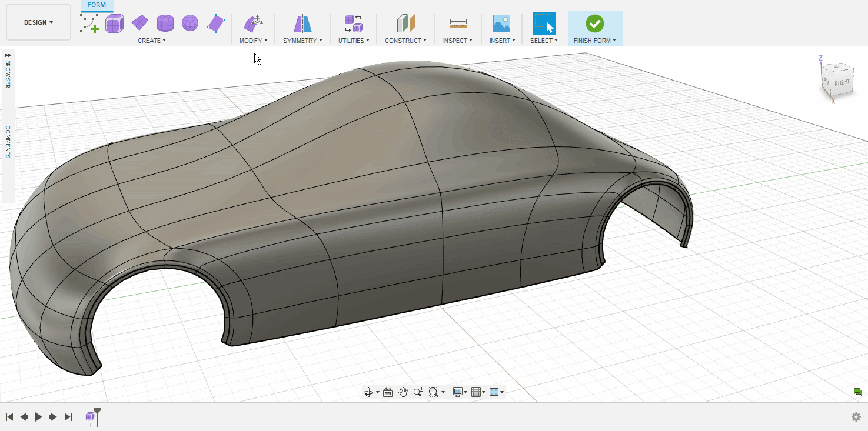Viewport: 868px width, 431px height.
Task: Open the Look At tool
Action: [x=387, y=392]
